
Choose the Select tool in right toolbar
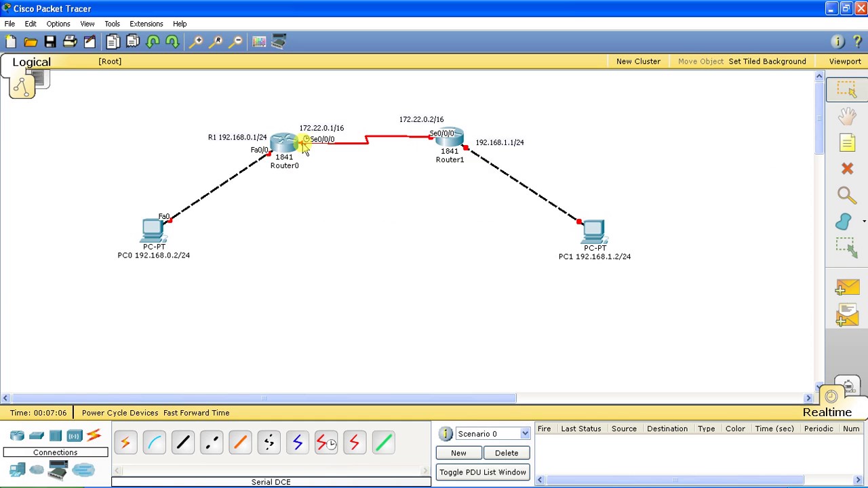pyautogui.click(x=846, y=89)
